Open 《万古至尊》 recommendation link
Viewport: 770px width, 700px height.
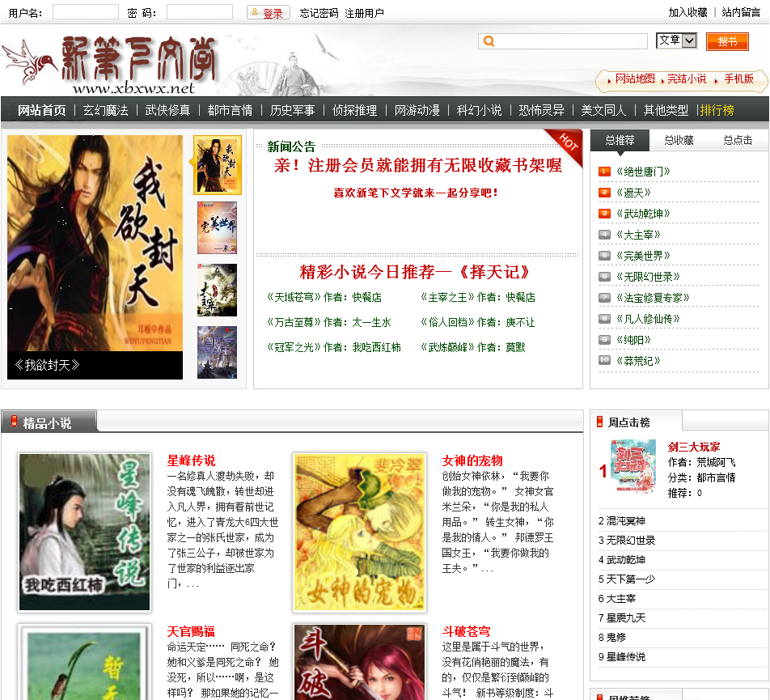pos(294,322)
